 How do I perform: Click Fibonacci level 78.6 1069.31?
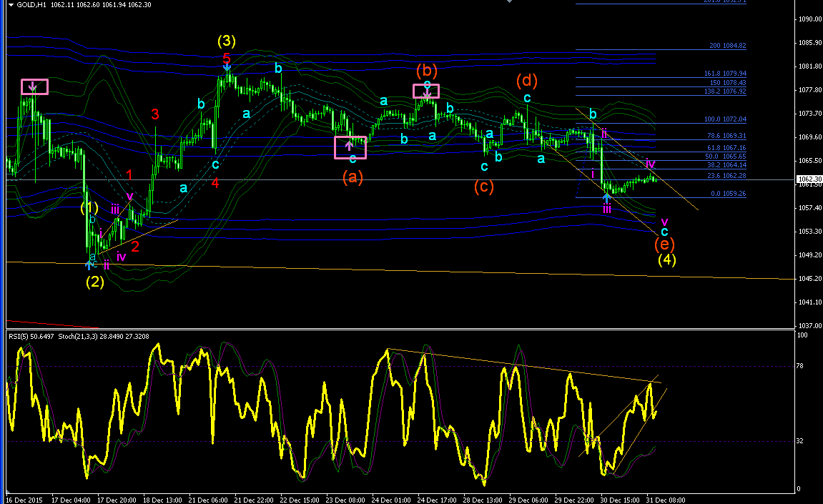[x=726, y=136]
